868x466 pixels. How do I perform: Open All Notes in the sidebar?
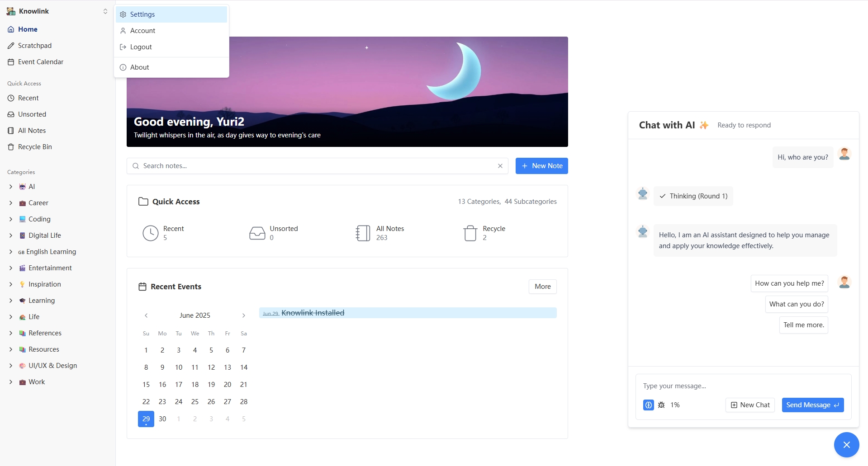(x=58, y=131)
